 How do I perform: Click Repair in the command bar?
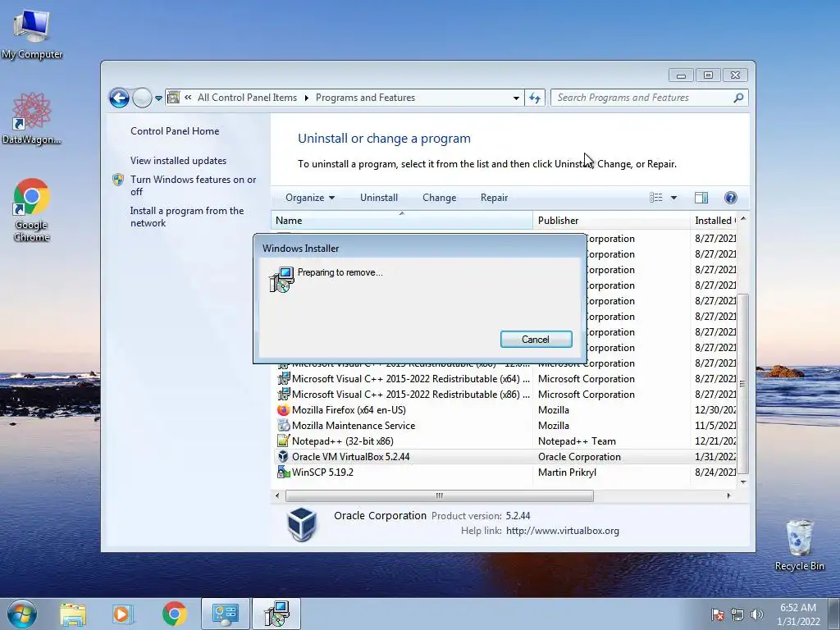494,198
